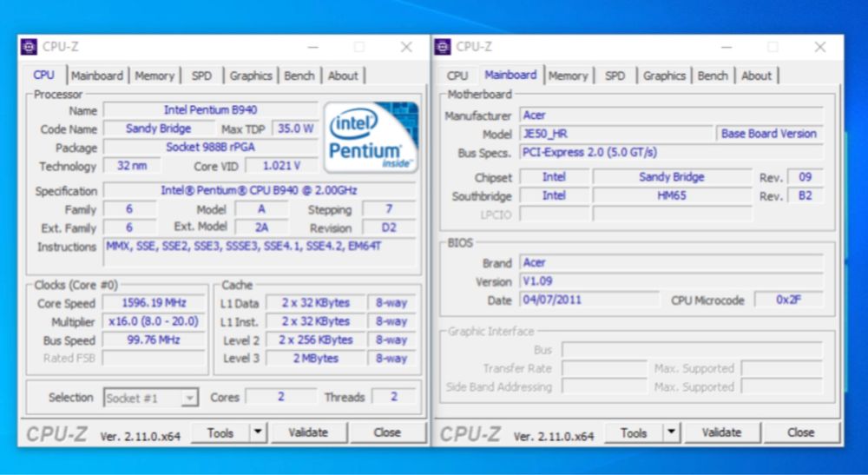Open the Memory tab in the left CPU-Z window
868x475 pixels.
coord(155,76)
